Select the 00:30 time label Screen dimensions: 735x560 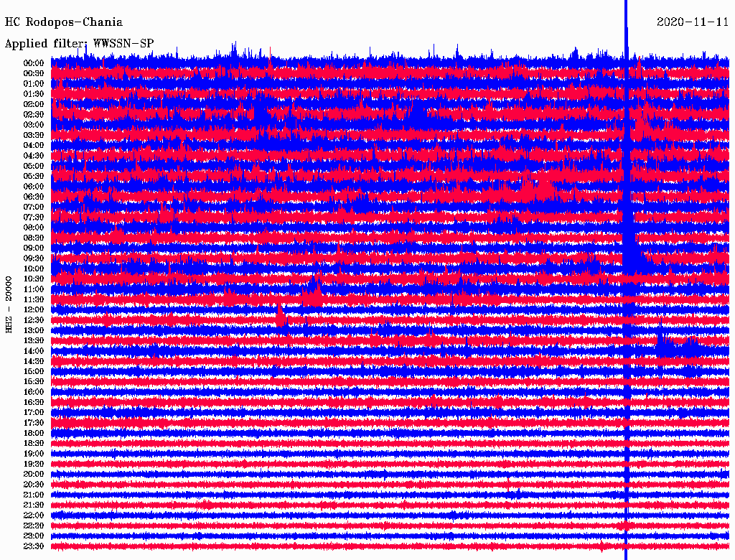pos(34,74)
